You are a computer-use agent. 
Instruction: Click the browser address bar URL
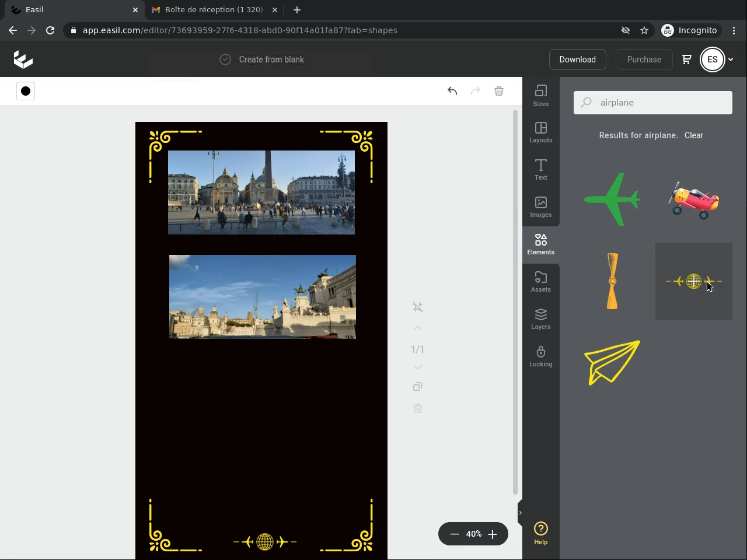[x=240, y=30]
